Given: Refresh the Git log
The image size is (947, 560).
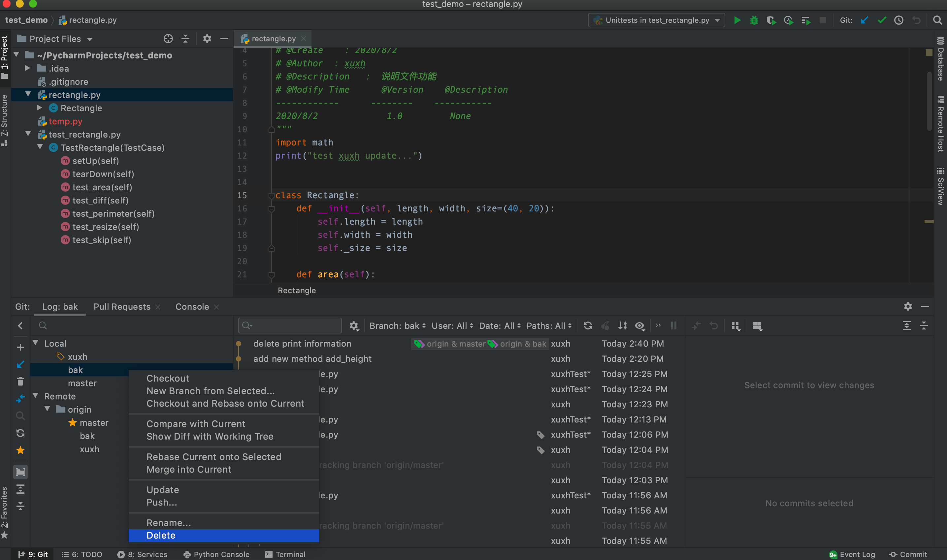Looking at the screenshot, I should pyautogui.click(x=588, y=325).
